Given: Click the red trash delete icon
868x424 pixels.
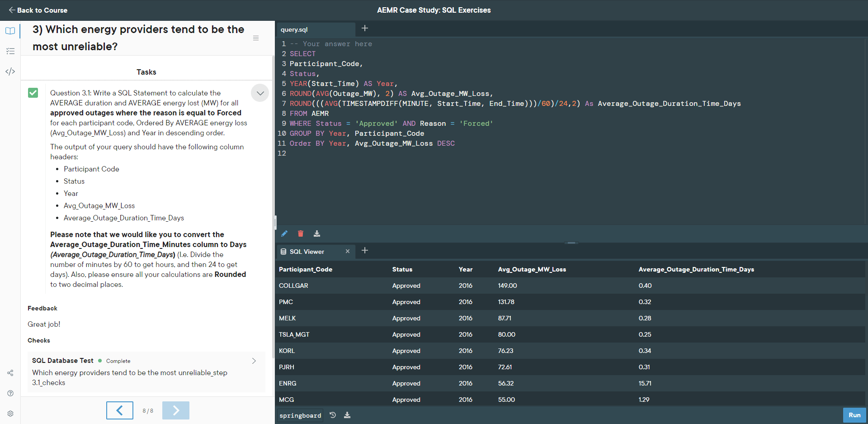Looking at the screenshot, I should pyautogui.click(x=301, y=233).
